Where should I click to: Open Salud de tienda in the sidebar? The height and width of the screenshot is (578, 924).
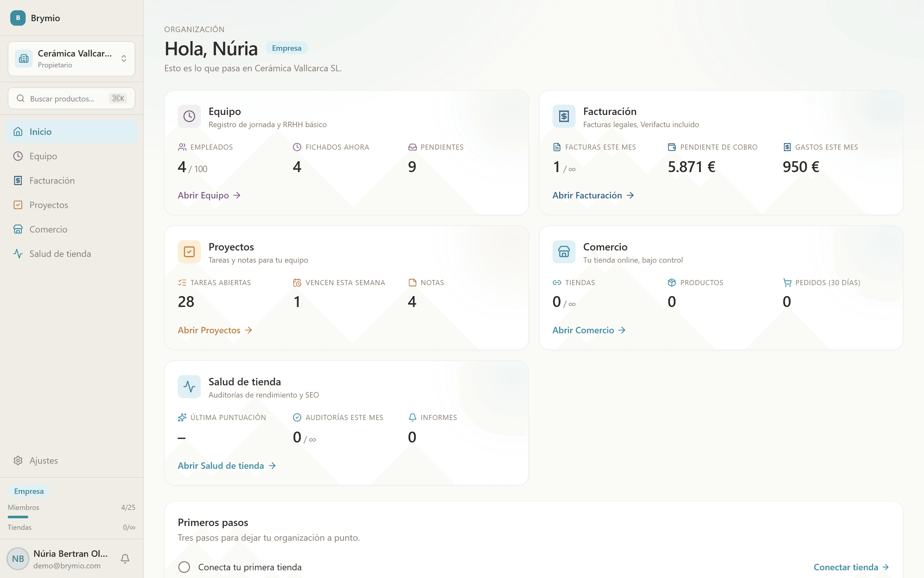pos(72,254)
